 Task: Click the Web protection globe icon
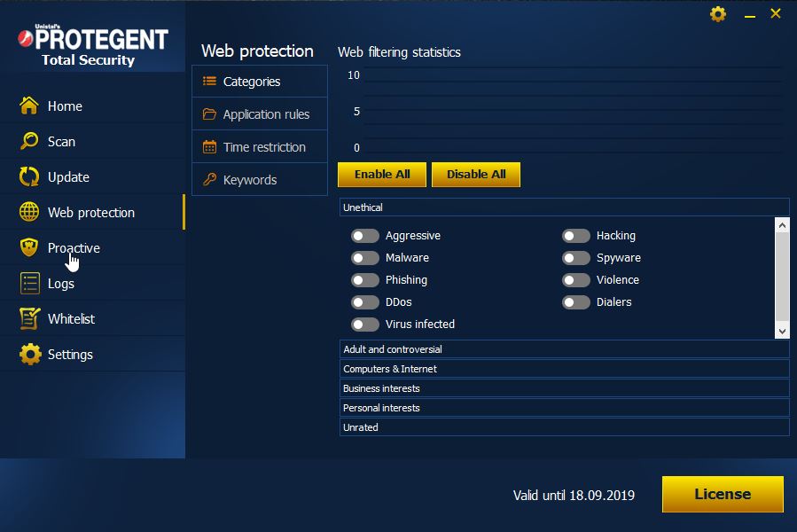(x=29, y=213)
